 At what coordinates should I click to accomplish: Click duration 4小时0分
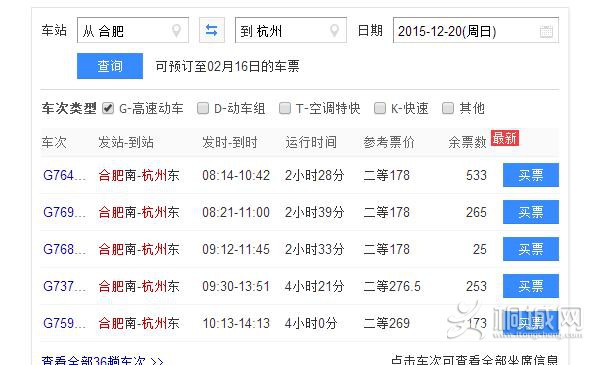click(x=311, y=323)
